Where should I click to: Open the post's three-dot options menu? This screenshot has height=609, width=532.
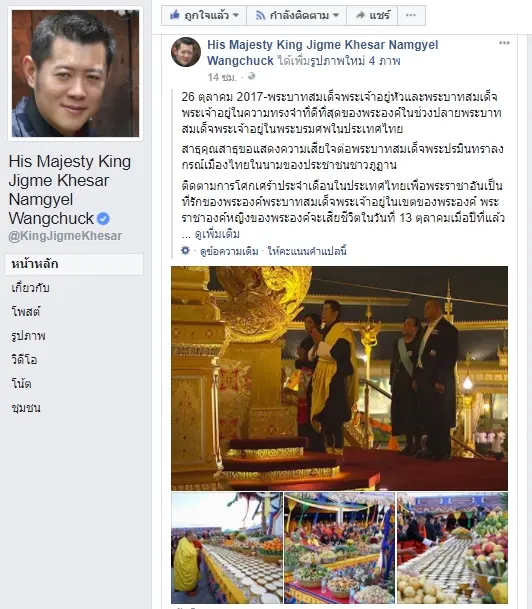[504, 43]
